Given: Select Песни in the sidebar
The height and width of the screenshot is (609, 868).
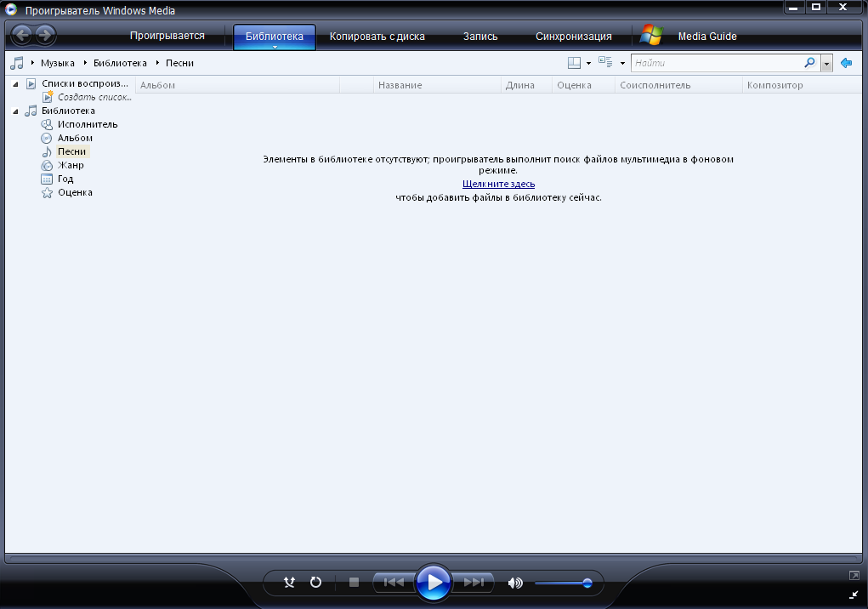Looking at the screenshot, I should (x=71, y=151).
